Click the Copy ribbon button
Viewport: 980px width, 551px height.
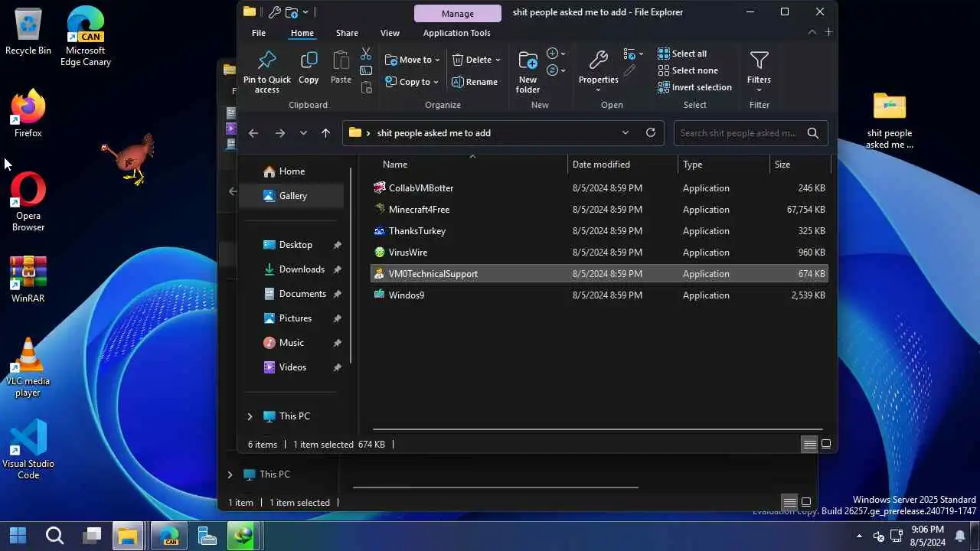point(309,68)
